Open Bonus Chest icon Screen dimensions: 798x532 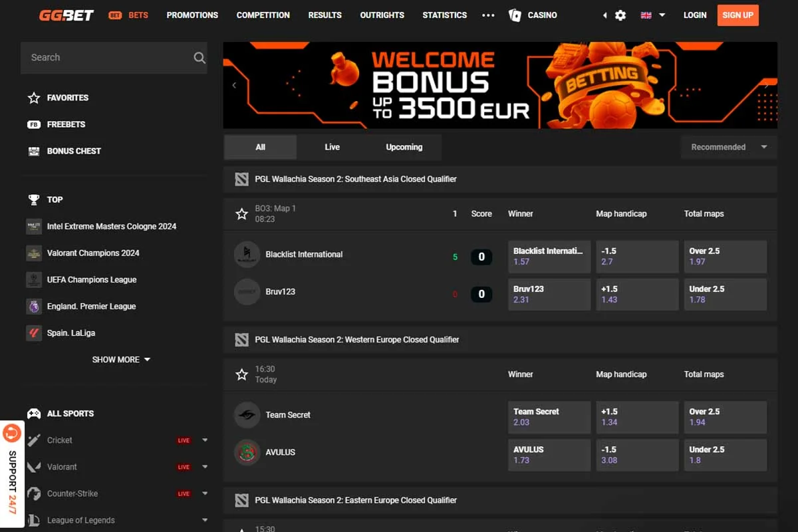[34, 151]
